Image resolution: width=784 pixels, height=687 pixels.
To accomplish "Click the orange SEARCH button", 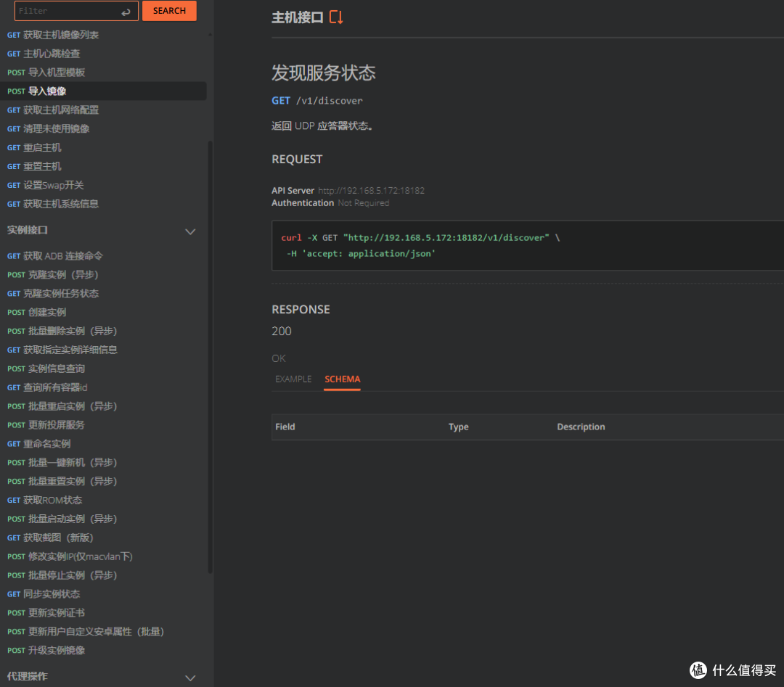I will pyautogui.click(x=169, y=11).
